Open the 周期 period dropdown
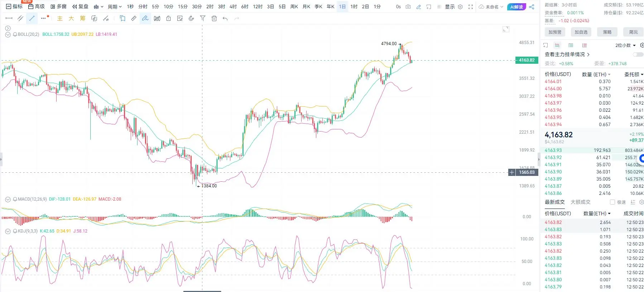 point(115,6)
